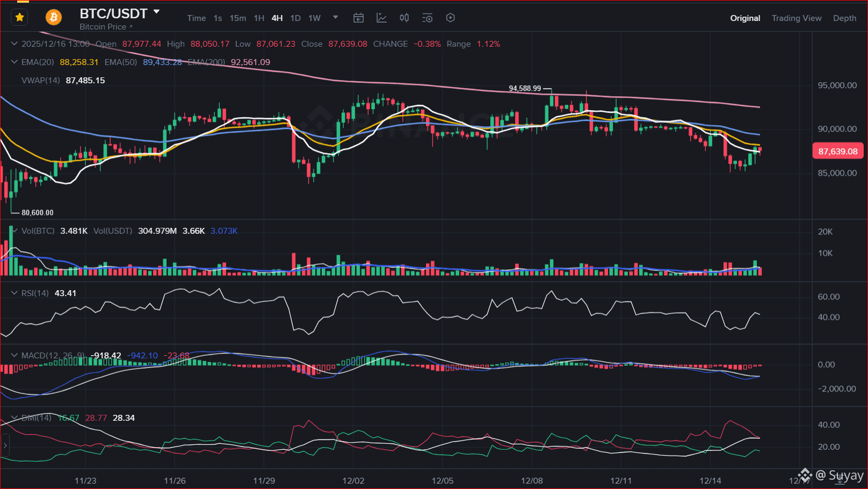The image size is (868, 489).
Task: Collapse the DMI(14) indicator panel
Action: 15,418
